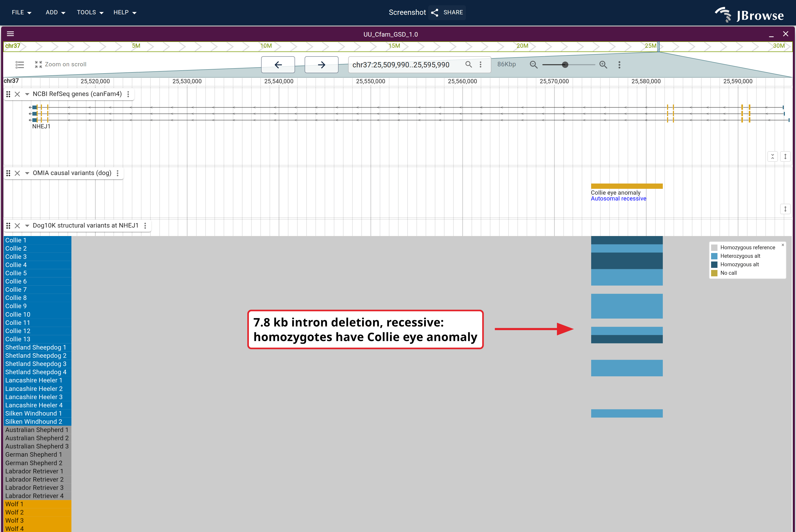Close the OMIA causal variants track
796x532 pixels.
[x=17, y=173]
